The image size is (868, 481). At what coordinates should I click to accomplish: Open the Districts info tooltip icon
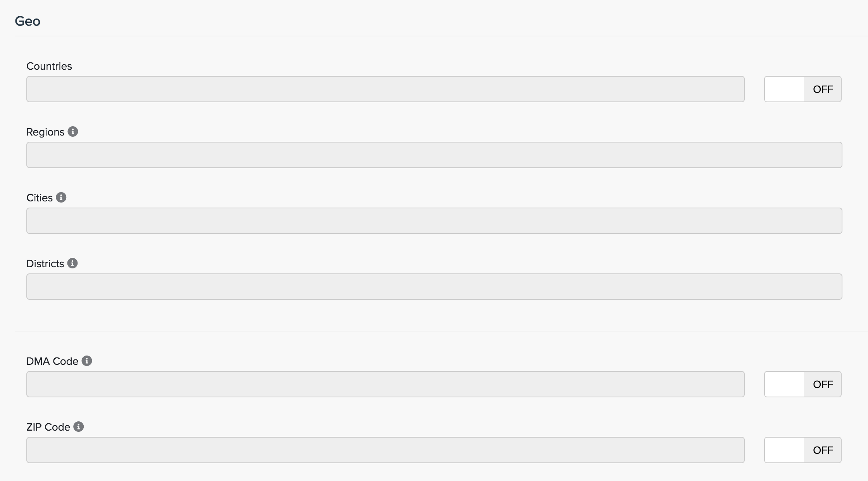pyautogui.click(x=72, y=263)
